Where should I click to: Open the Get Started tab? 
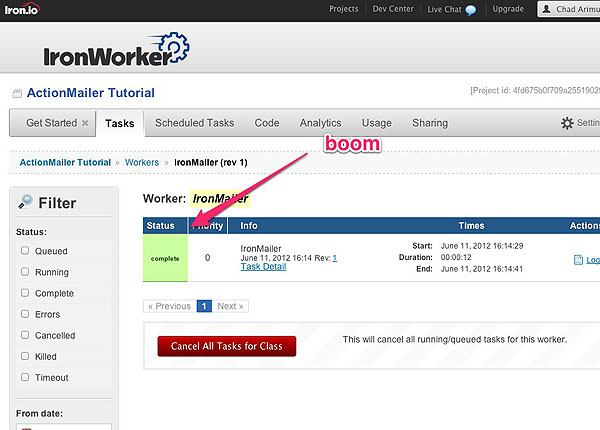51,123
